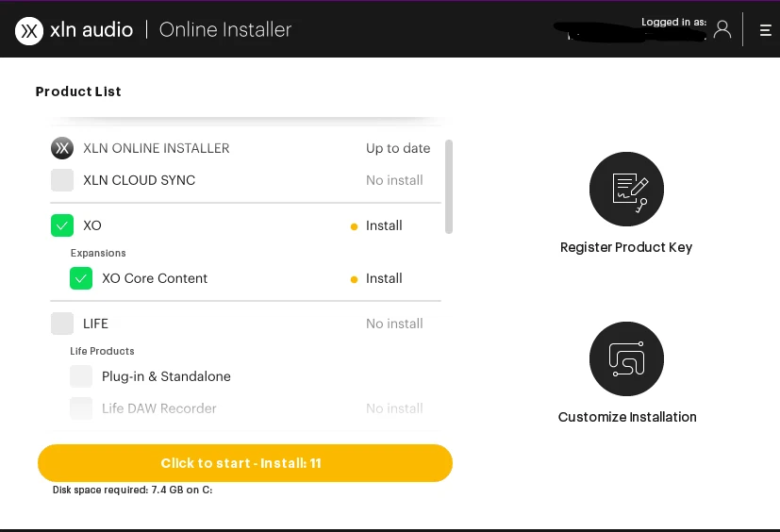Uncheck the XO product checkbox
This screenshot has width=780, height=532.
(62, 225)
